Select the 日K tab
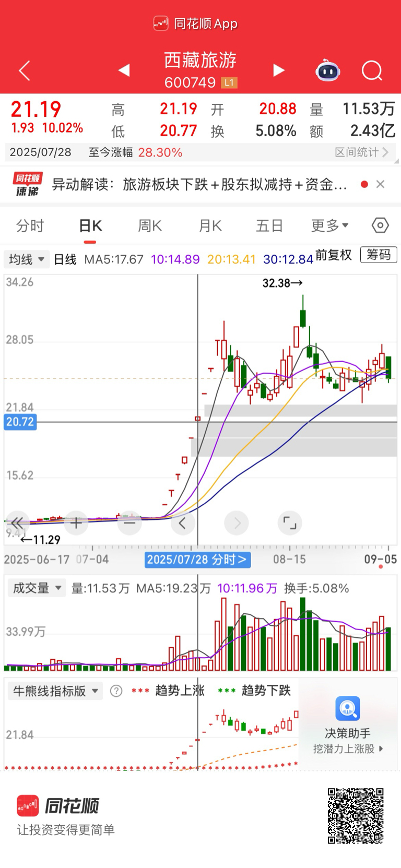Viewport: 401px width, 868px height. (90, 225)
